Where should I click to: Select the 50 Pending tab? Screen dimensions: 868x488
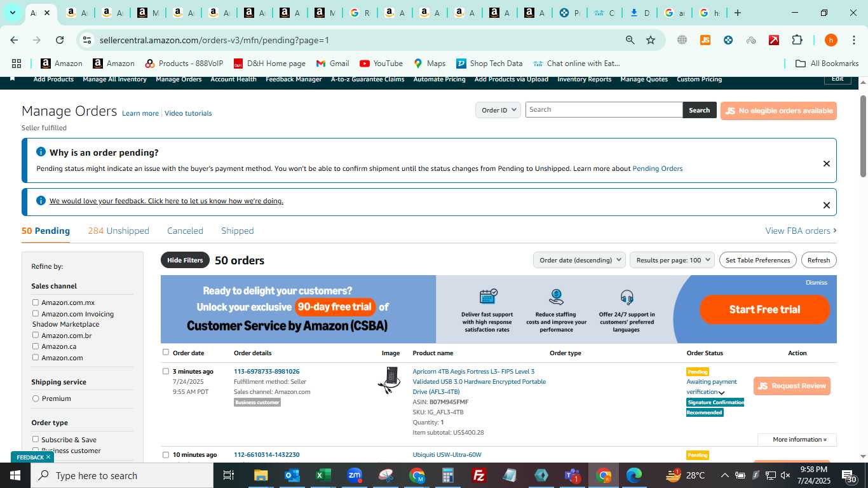(x=46, y=231)
